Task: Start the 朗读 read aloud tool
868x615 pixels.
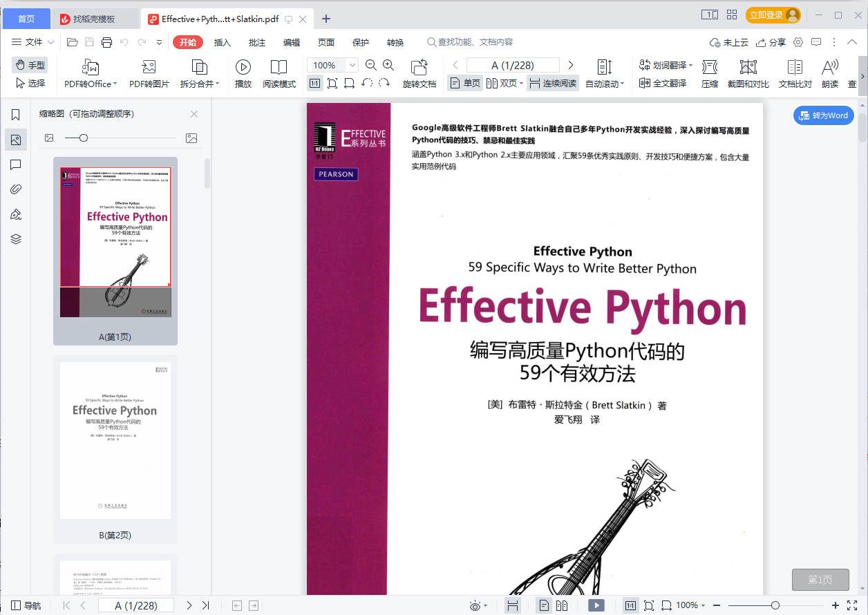Action: pyautogui.click(x=829, y=67)
